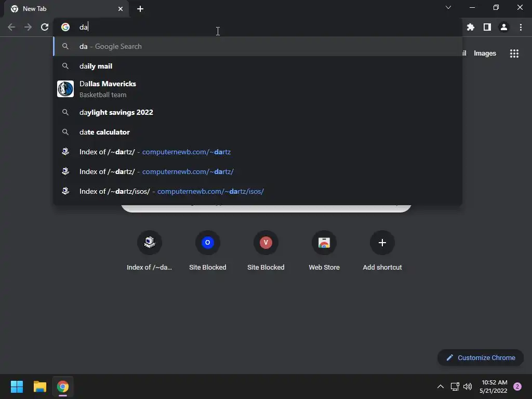The image size is (532, 399).
Task: Click search icon beside 'daily mail'
Action: pyautogui.click(x=65, y=66)
